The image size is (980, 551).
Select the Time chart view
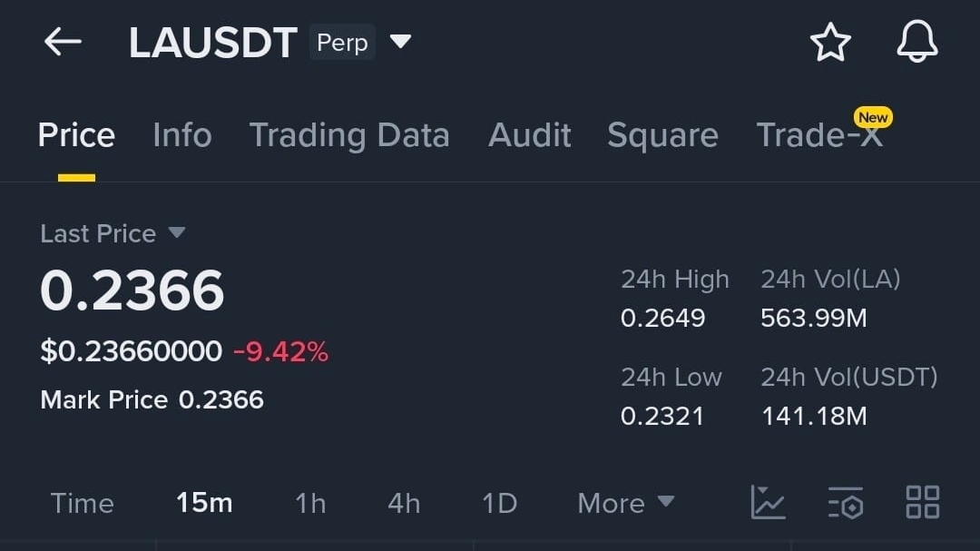click(x=83, y=503)
